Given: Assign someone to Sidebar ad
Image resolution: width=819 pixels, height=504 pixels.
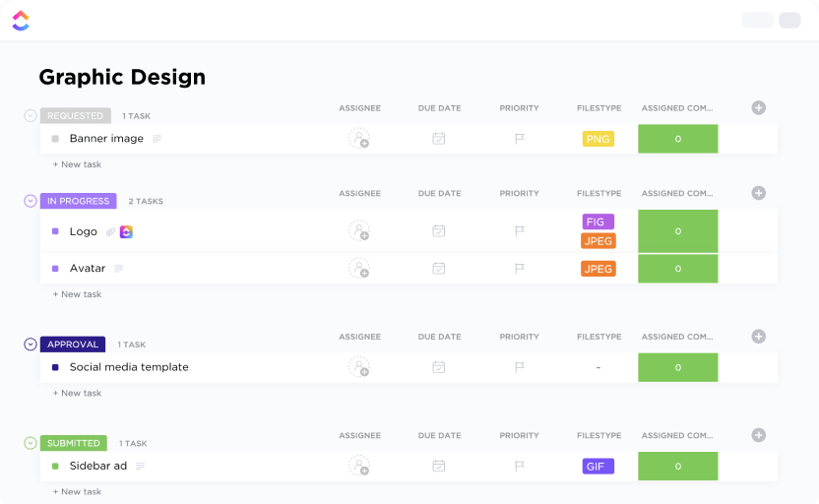Looking at the screenshot, I should pyautogui.click(x=359, y=466).
